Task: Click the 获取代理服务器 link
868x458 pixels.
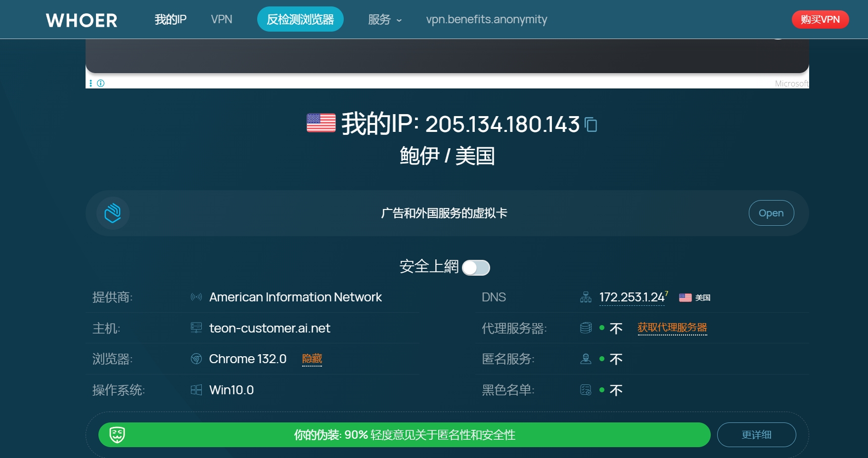Action: click(672, 328)
